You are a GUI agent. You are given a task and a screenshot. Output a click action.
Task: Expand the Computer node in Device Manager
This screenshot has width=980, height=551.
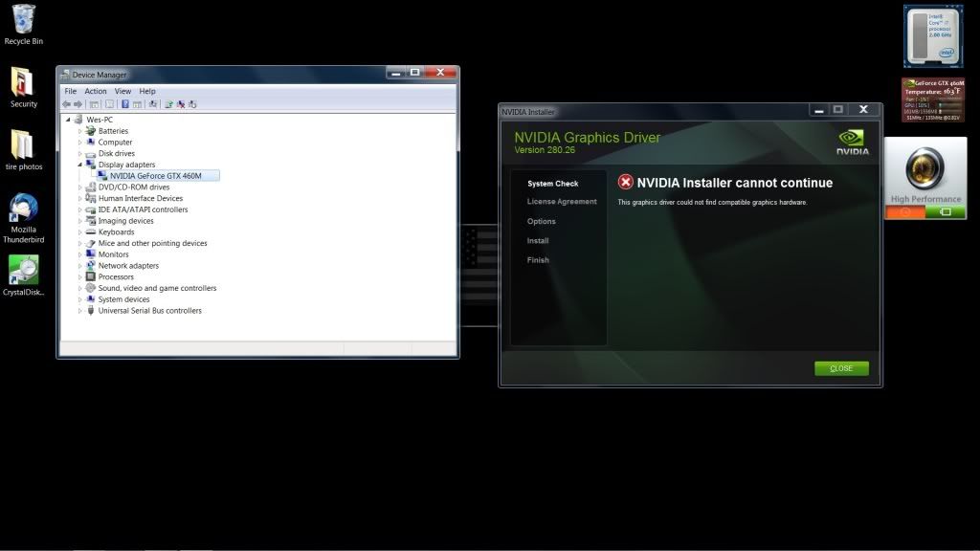[80, 142]
